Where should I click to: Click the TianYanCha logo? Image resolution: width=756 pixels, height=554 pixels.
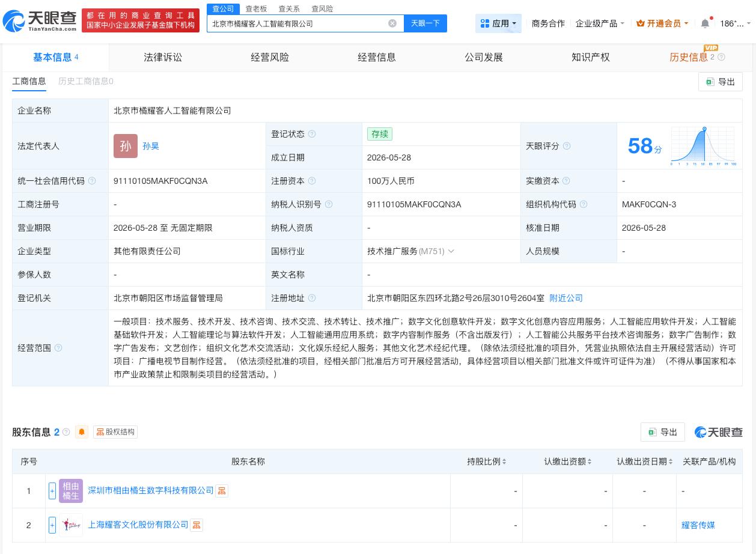click(x=40, y=21)
